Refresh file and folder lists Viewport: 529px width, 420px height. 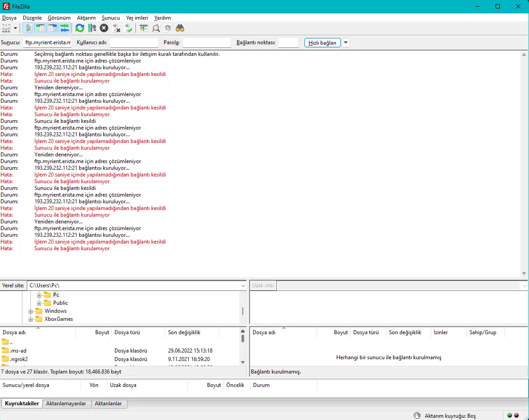[x=80, y=28]
